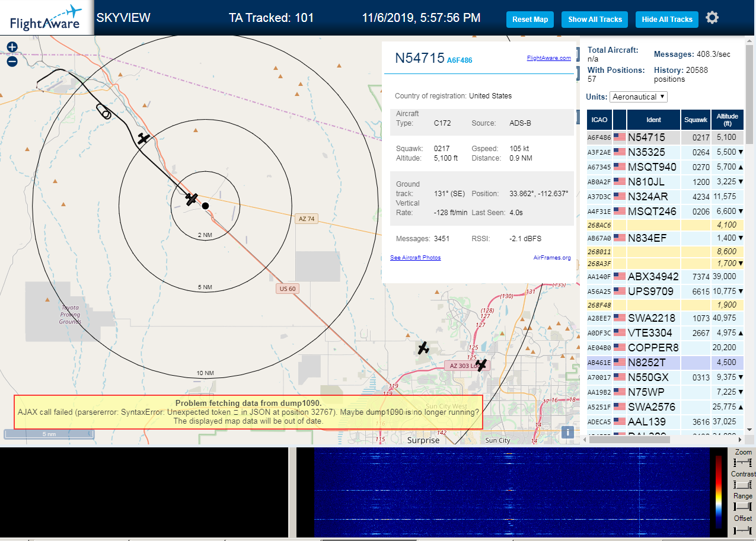Viewport: 756px width, 541px height.
Task: Open the Units dropdown set to Aeronautical
Action: point(639,97)
